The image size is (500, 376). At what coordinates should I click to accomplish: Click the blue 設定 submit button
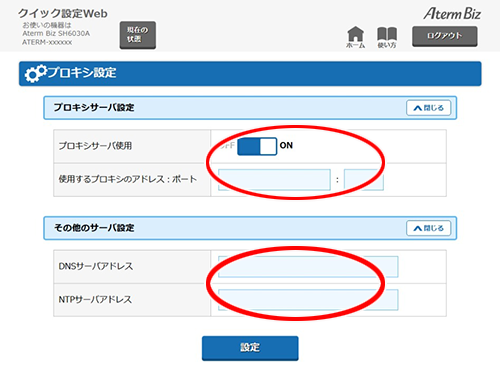click(x=250, y=348)
